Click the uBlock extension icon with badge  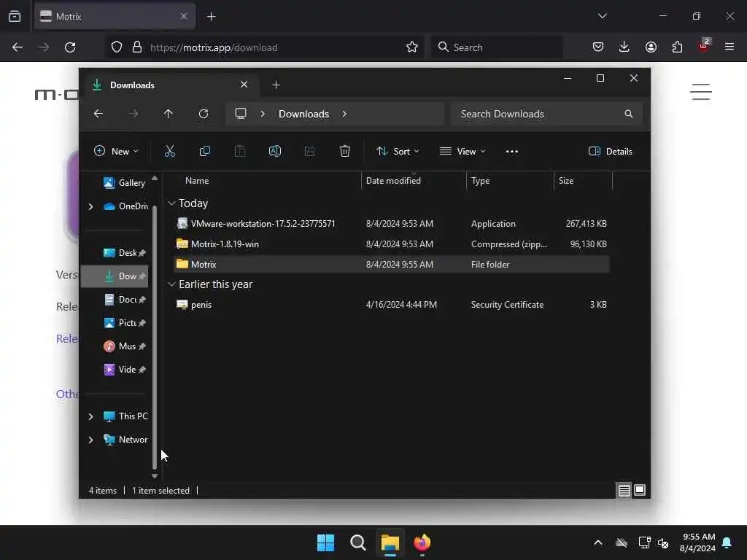[704, 46]
